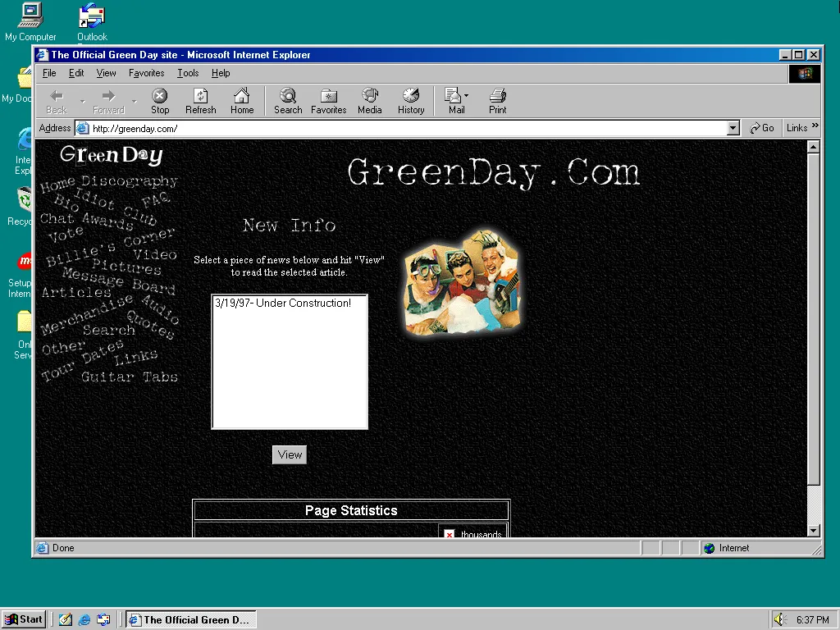Print the current page

pyautogui.click(x=497, y=100)
